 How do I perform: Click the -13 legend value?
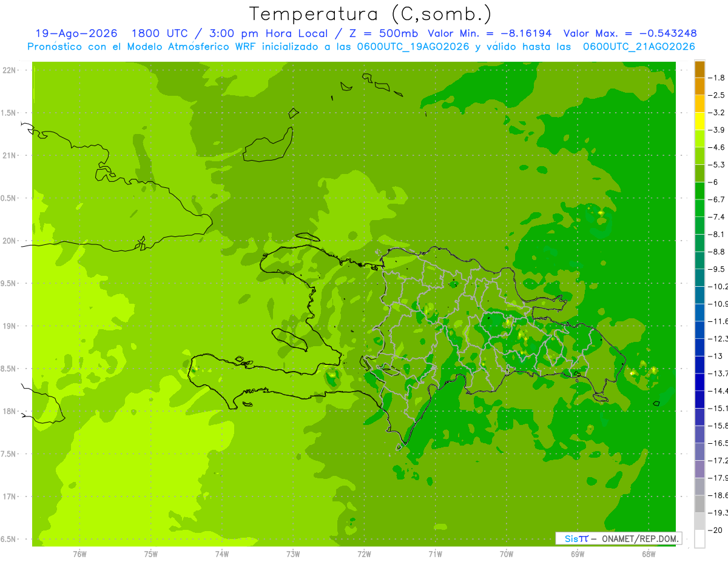pyautogui.click(x=716, y=356)
